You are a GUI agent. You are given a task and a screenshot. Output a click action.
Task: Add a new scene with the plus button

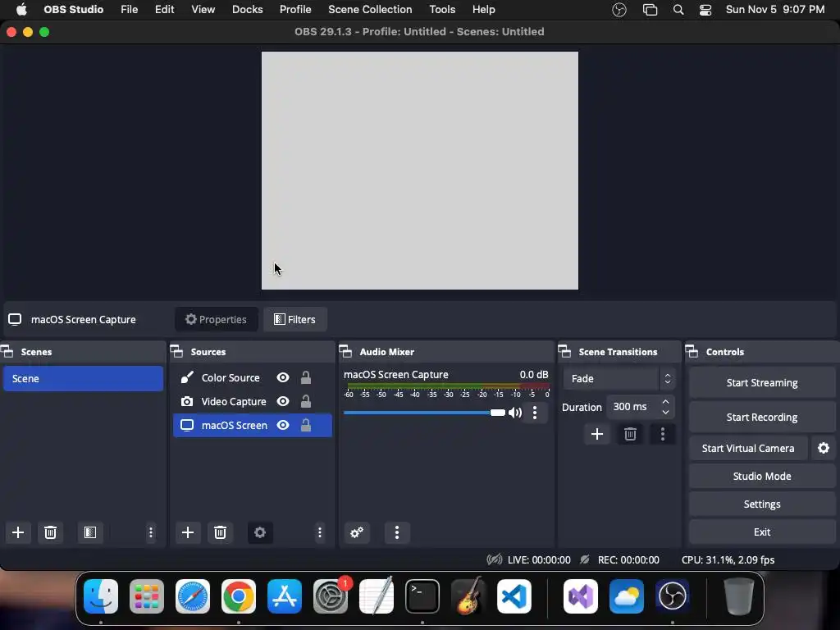click(18, 532)
